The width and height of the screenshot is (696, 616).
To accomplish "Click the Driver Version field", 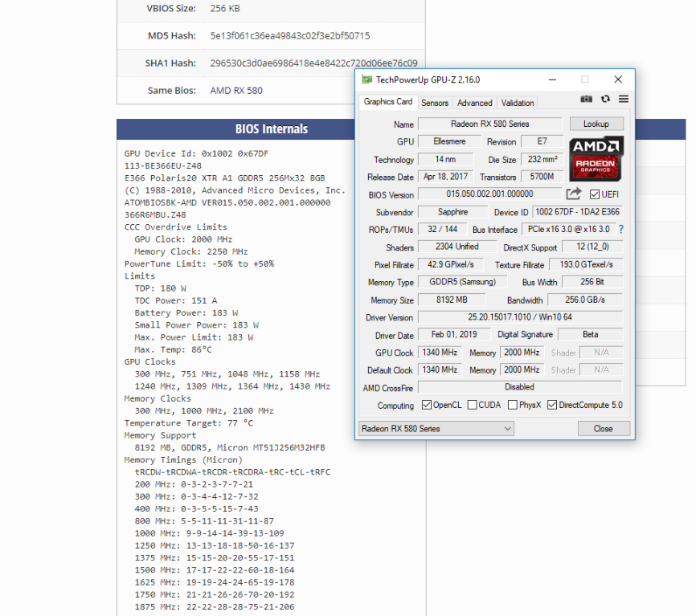I will 520,317.
